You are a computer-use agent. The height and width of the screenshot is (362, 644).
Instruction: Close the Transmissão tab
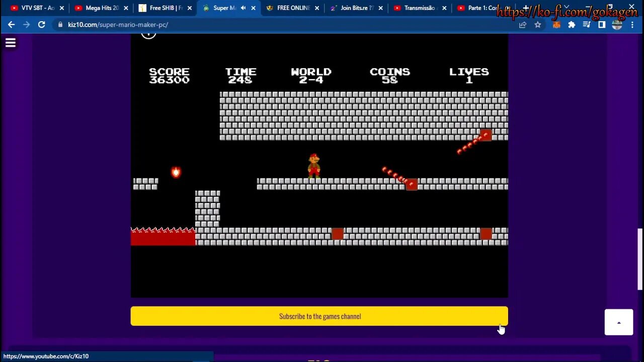coord(444,8)
